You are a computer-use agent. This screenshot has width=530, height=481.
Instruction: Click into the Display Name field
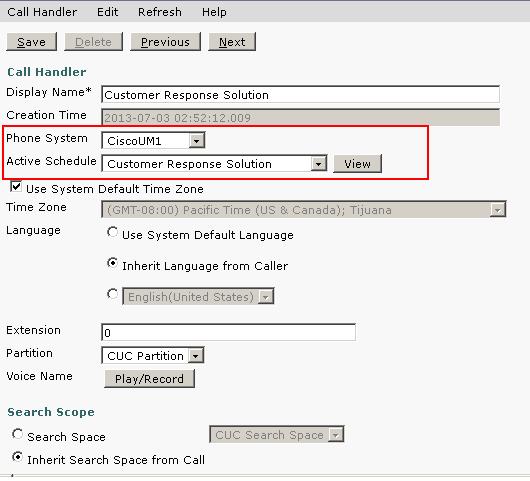tap(300, 95)
